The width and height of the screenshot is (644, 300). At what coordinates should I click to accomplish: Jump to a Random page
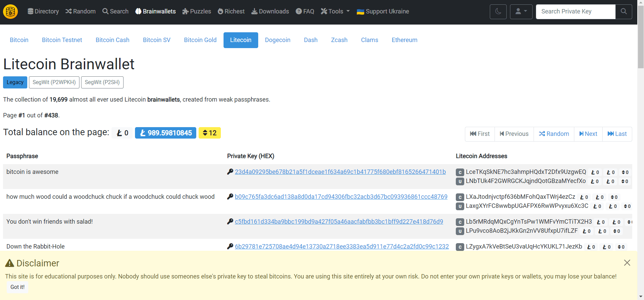point(553,134)
